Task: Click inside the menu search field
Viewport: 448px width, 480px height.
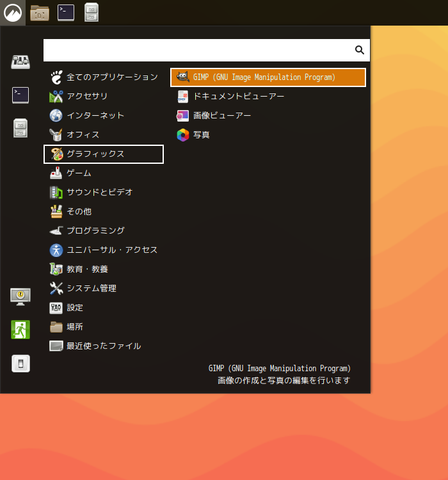Action: [x=207, y=50]
